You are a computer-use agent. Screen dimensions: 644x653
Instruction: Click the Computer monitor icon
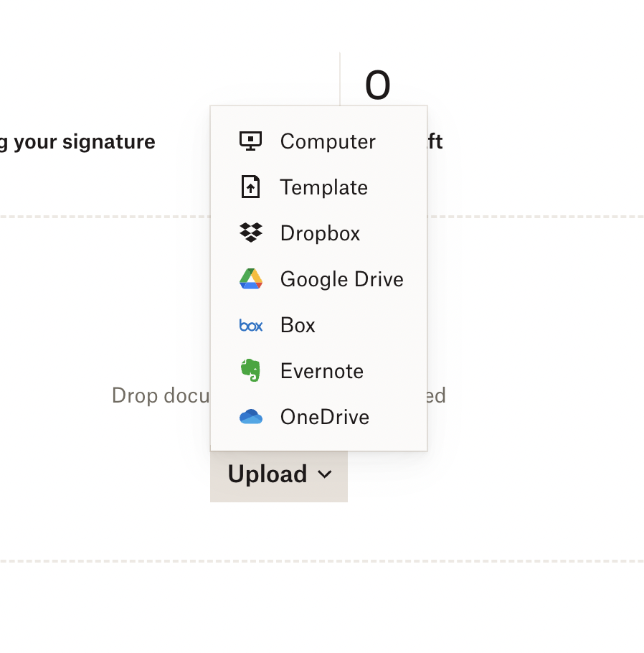(x=250, y=141)
